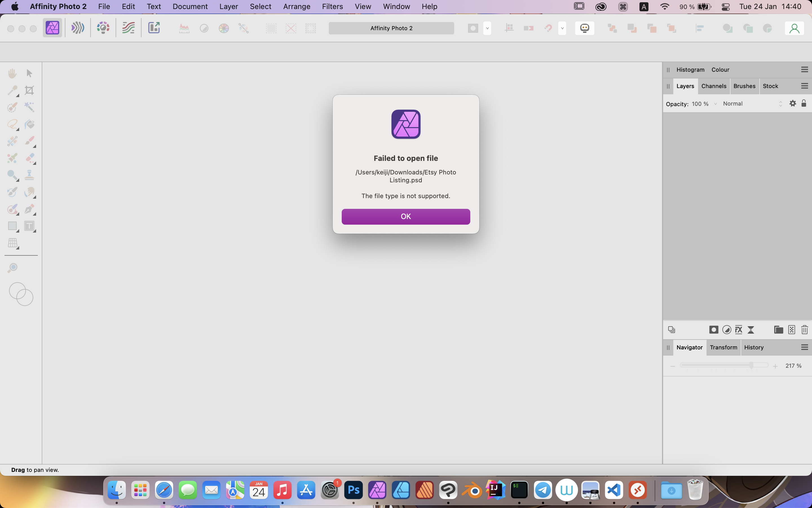Switch to the Transform tab
This screenshot has height=508, width=812.
[723, 347]
